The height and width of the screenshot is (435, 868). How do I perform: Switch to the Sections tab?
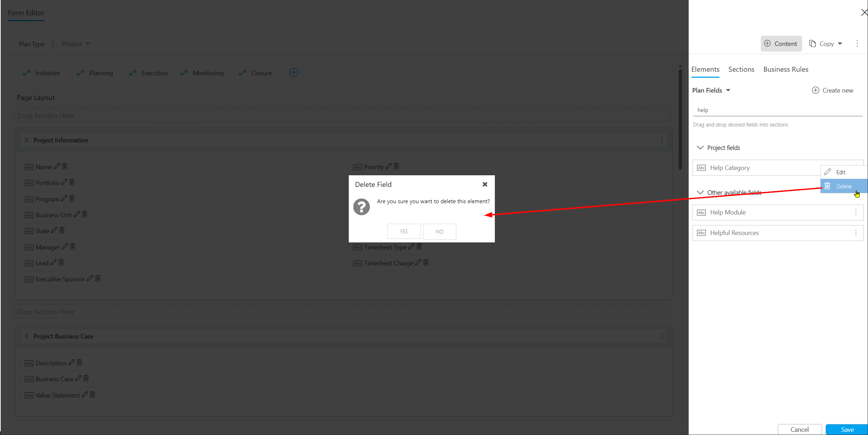tap(741, 69)
